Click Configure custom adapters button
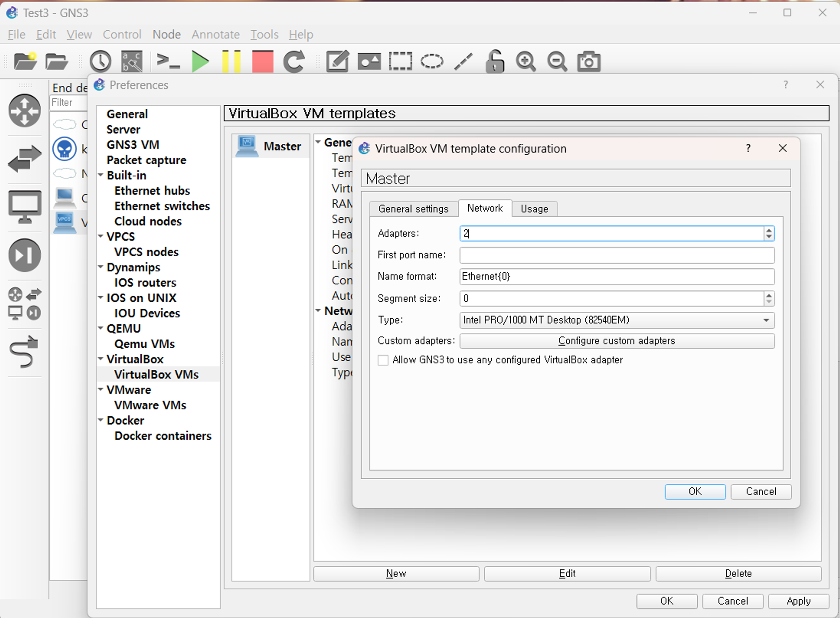Screen dimensions: 840x618 click(617, 341)
